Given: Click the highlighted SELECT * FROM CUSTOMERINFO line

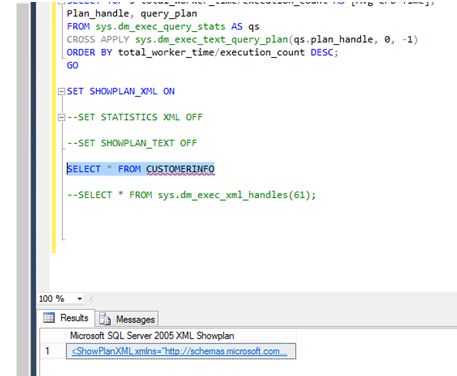Looking at the screenshot, I should click(140, 169).
